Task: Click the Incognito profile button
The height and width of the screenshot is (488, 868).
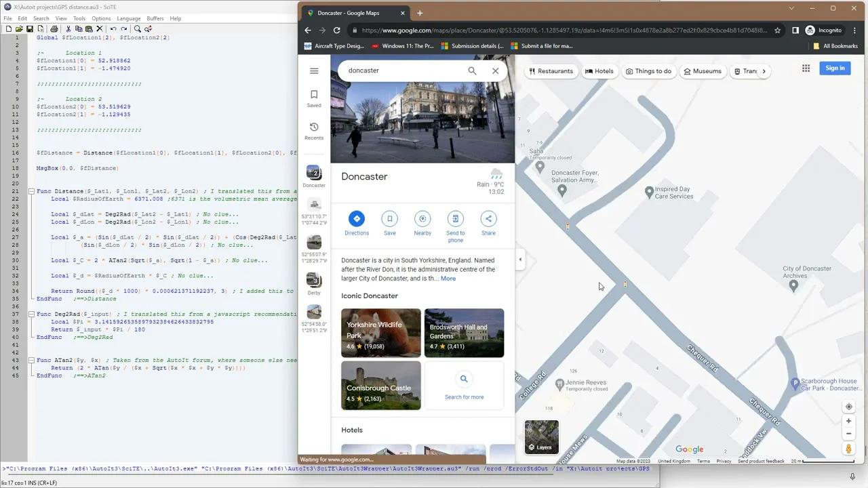Action: click(824, 30)
